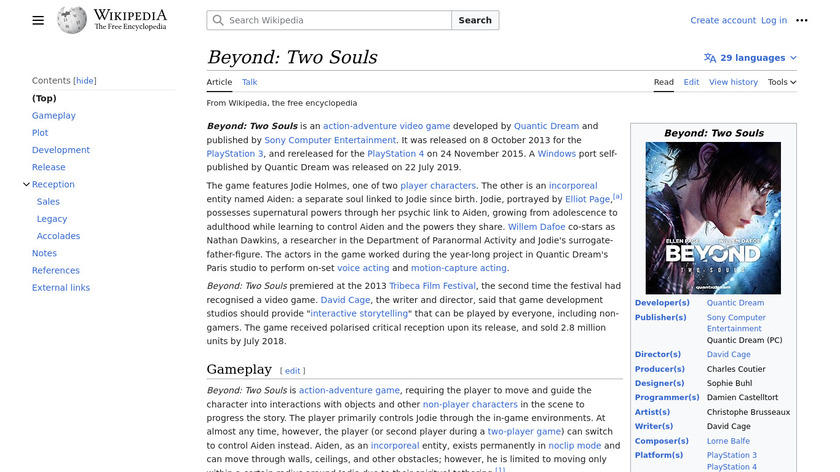Open the player characters link
The height and width of the screenshot is (472, 840).
(438, 185)
